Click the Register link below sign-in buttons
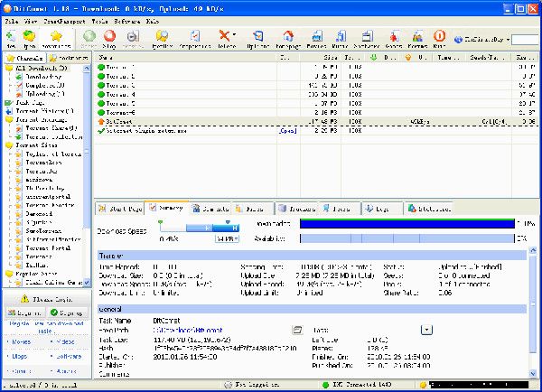 [46, 327]
